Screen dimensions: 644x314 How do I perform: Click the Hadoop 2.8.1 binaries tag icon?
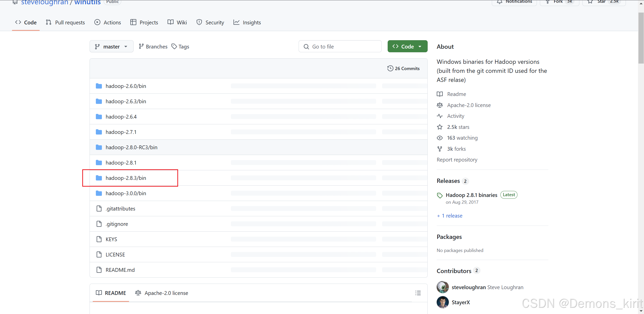click(440, 195)
